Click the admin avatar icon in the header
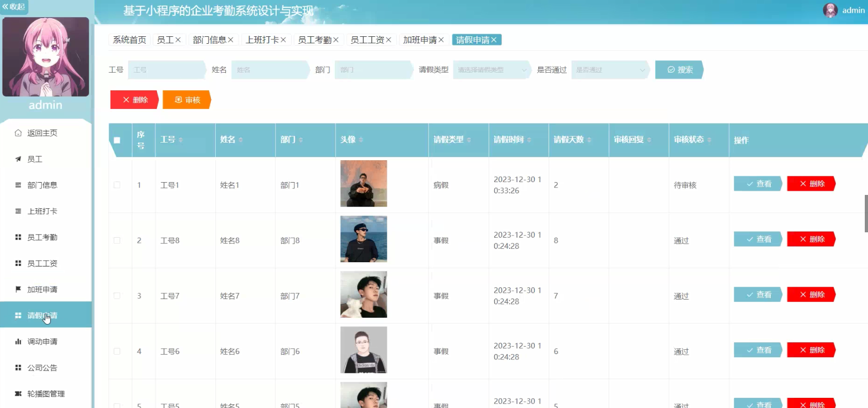868x408 pixels. coord(830,10)
